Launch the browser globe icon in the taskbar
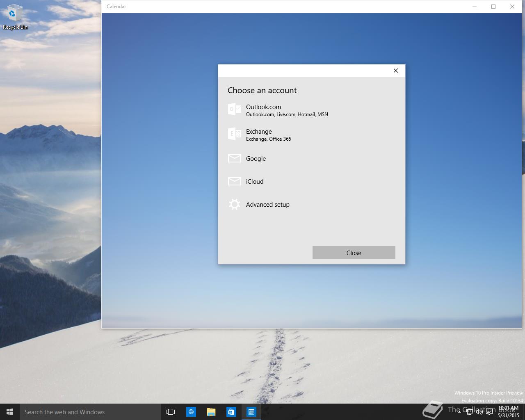Screen dimensions: 525x420 pos(191,412)
